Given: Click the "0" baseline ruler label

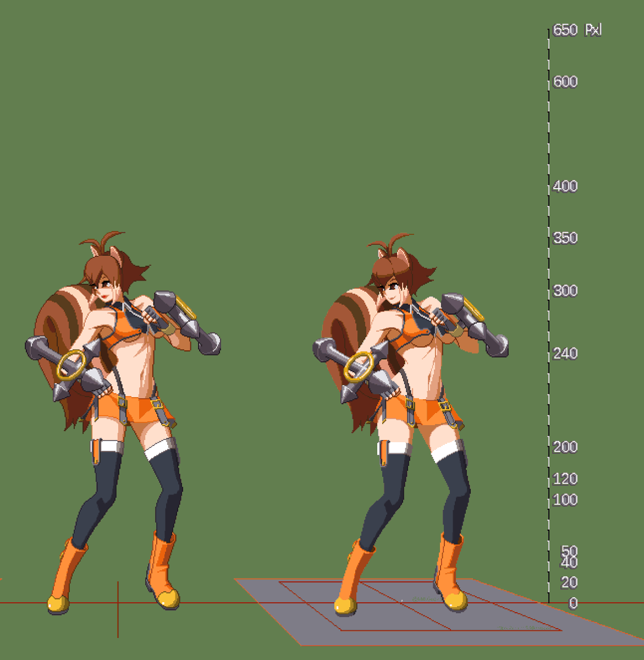Looking at the screenshot, I should pyautogui.click(x=573, y=603).
